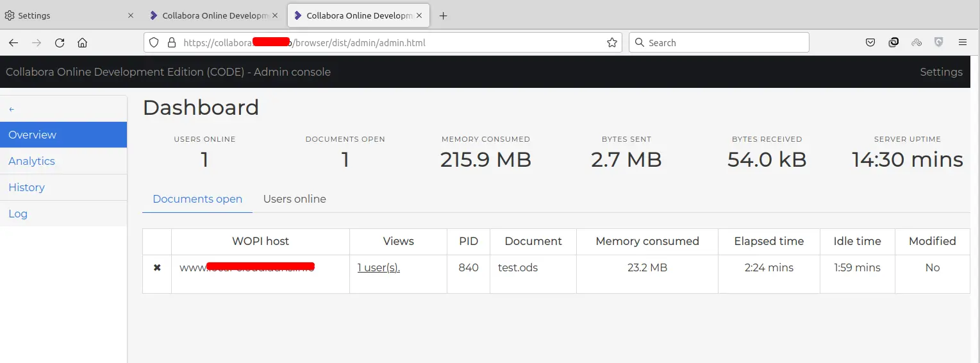Close the middle Collabora Online tab
The width and height of the screenshot is (980, 363).
point(275,15)
